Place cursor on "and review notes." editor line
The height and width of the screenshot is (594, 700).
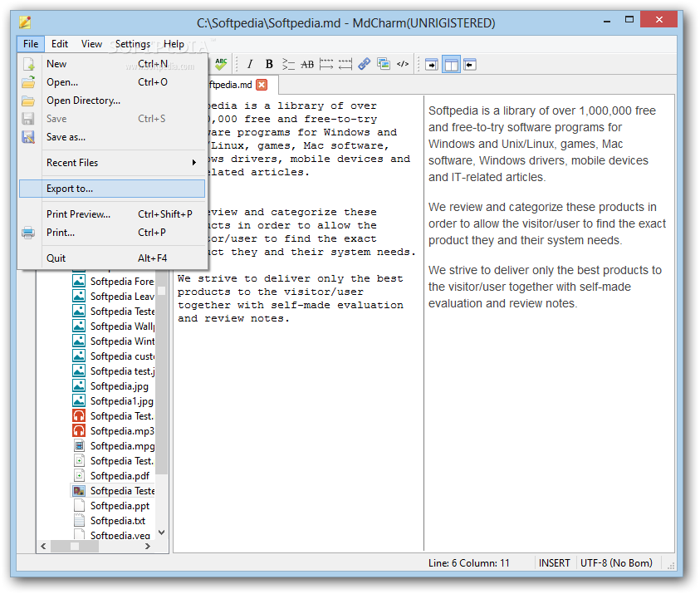click(233, 318)
